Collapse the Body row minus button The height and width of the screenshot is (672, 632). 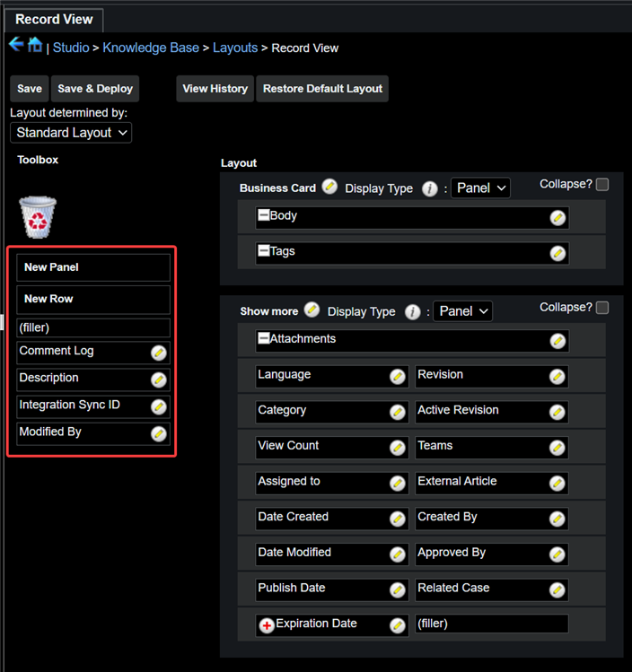tap(264, 216)
